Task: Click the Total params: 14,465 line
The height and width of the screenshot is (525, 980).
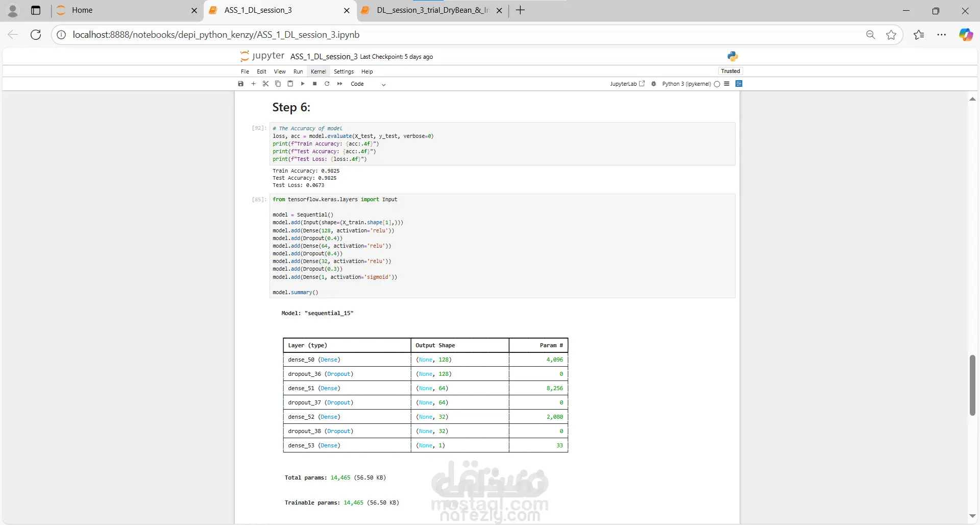Action: click(x=335, y=478)
